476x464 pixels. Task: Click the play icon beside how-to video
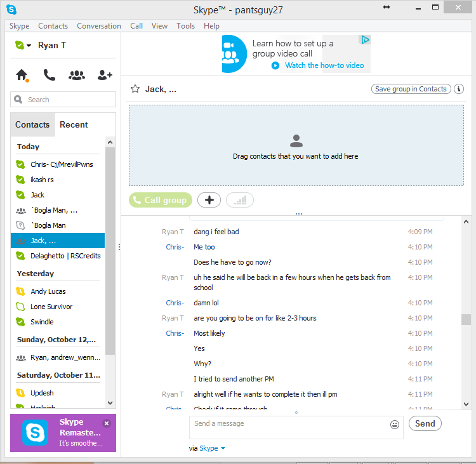pos(275,65)
